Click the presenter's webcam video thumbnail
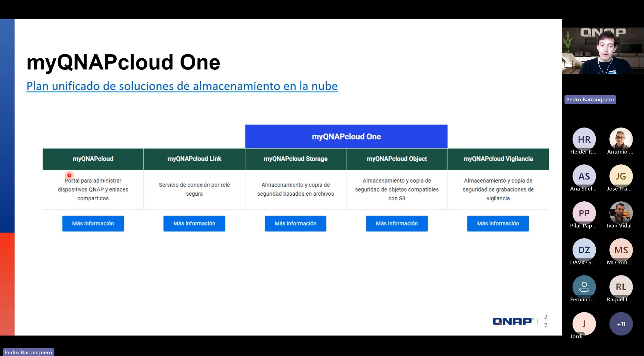 602,51
